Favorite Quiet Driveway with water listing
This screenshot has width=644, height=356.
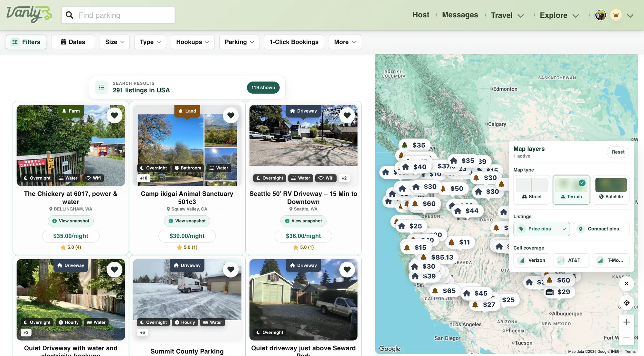[114, 269]
